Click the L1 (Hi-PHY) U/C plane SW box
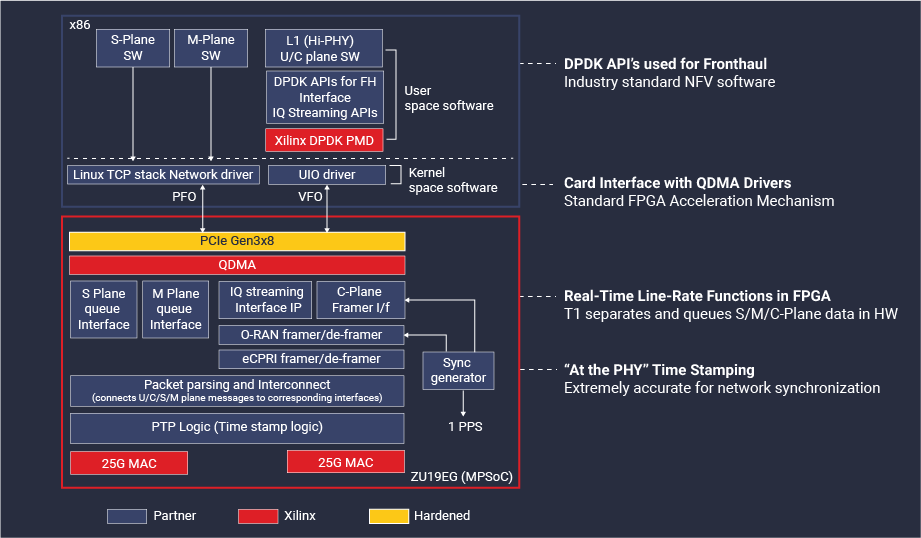This screenshot has width=921, height=538. 324,48
